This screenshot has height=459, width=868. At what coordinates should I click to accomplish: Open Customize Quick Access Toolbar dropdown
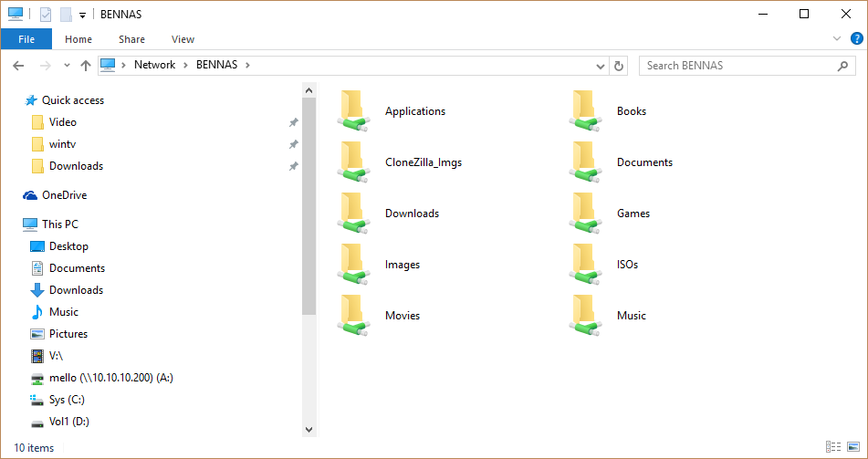pyautogui.click(x=82, y=16)
